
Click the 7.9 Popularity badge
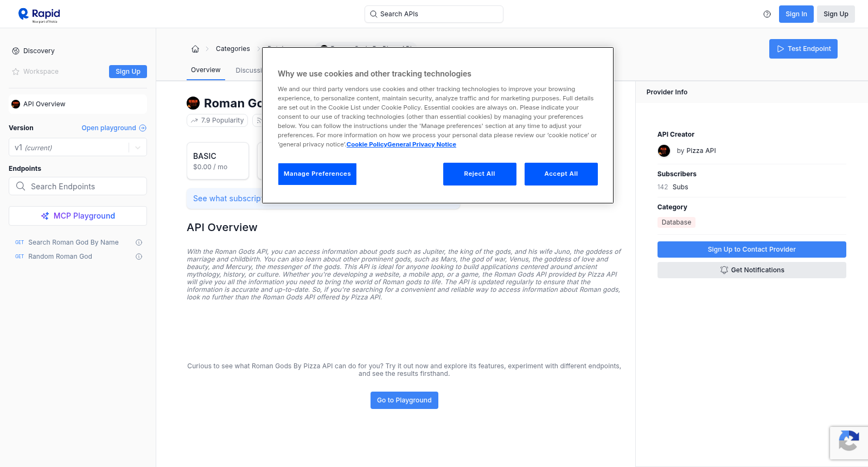click(x=217, y=120)
